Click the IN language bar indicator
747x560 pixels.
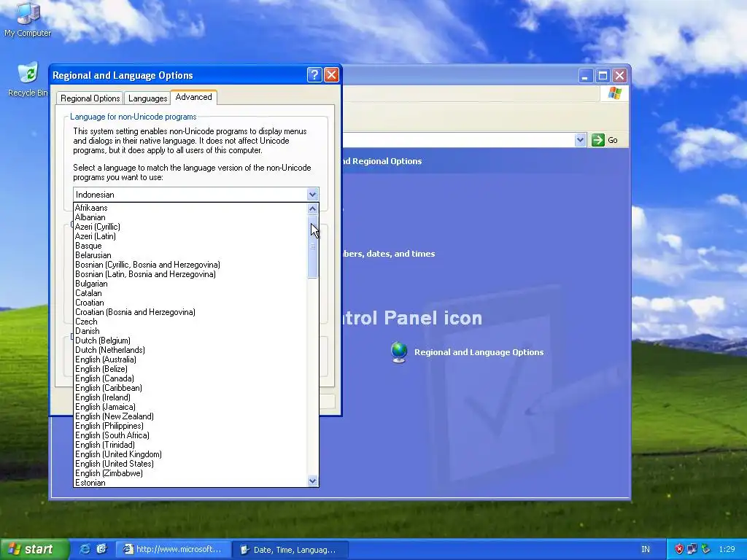coord(646,549)
